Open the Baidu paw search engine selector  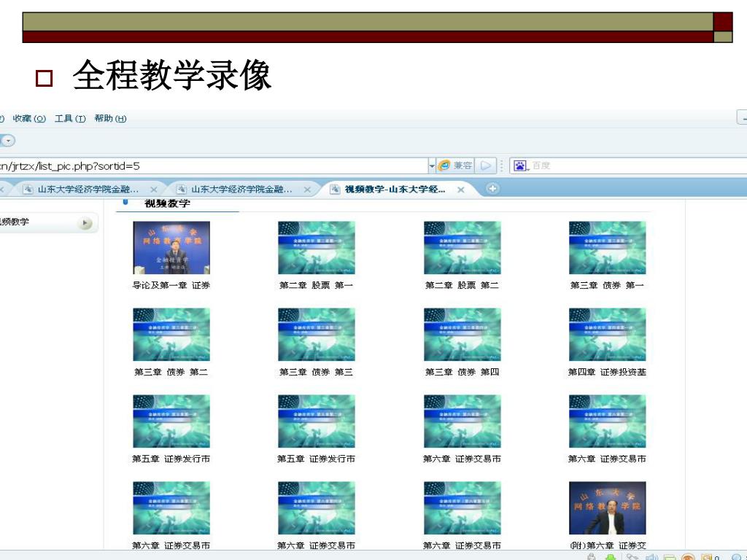pos(521,166)
